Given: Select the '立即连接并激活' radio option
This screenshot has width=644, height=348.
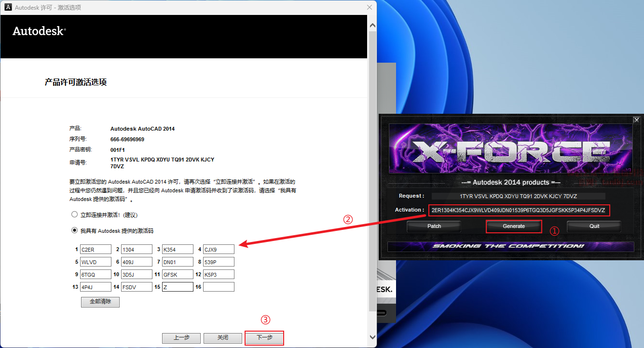Looking at the screenshot, I should point(74,214).
